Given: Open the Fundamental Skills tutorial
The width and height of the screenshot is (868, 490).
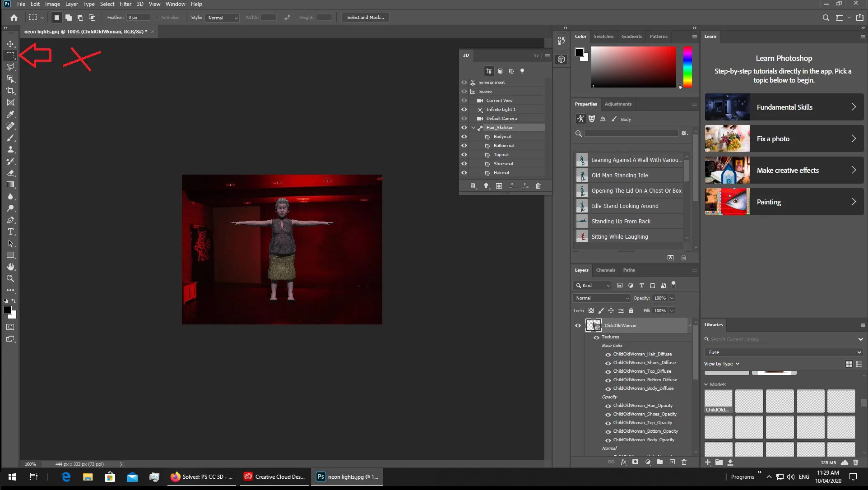Looking at the screenshot, I should point(784,107).
